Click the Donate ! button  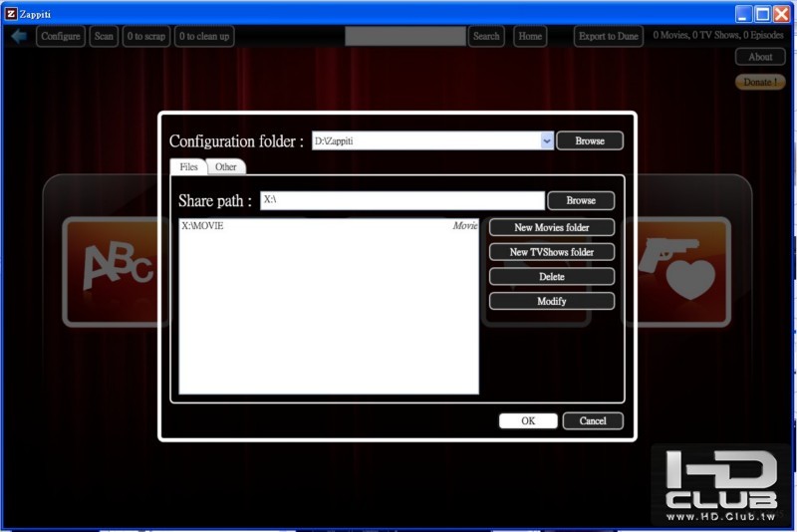[x=760, y=82]
